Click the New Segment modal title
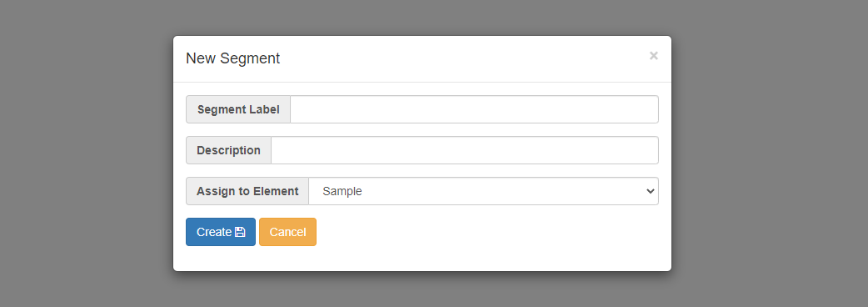Image resolution: width=868 pixels, height=307 pixels. [232, 58]
